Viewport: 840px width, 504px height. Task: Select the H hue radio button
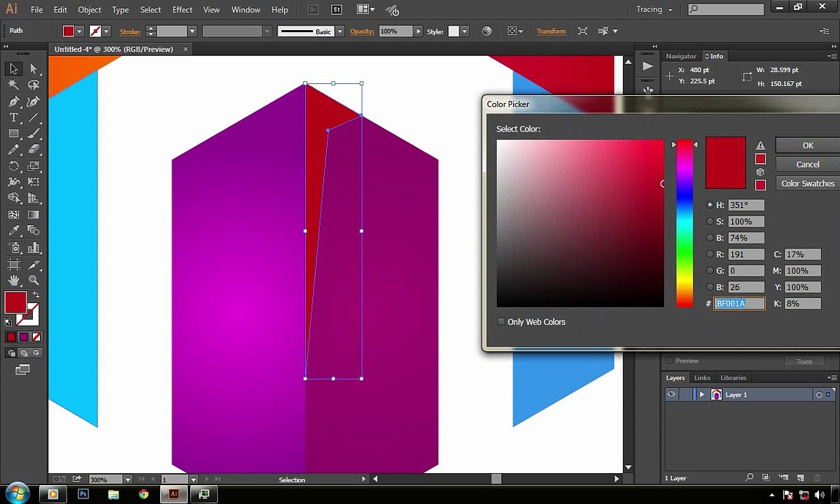coord(710,205)
